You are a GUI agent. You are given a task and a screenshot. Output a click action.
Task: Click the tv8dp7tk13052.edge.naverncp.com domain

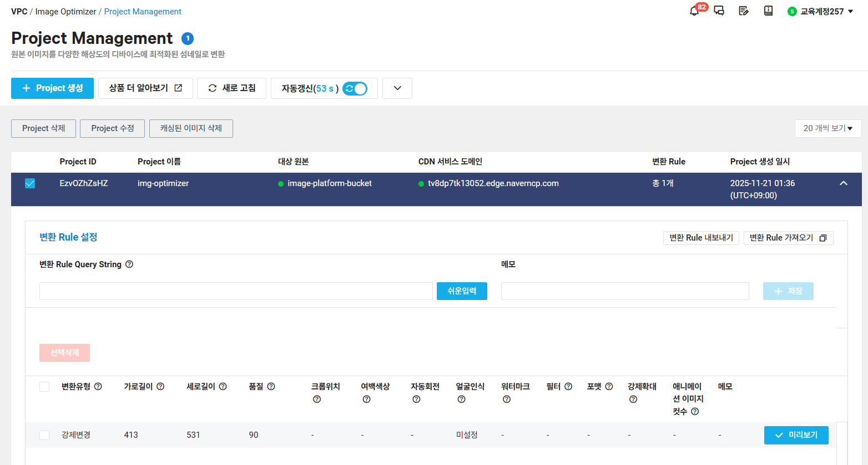(493, 183)
